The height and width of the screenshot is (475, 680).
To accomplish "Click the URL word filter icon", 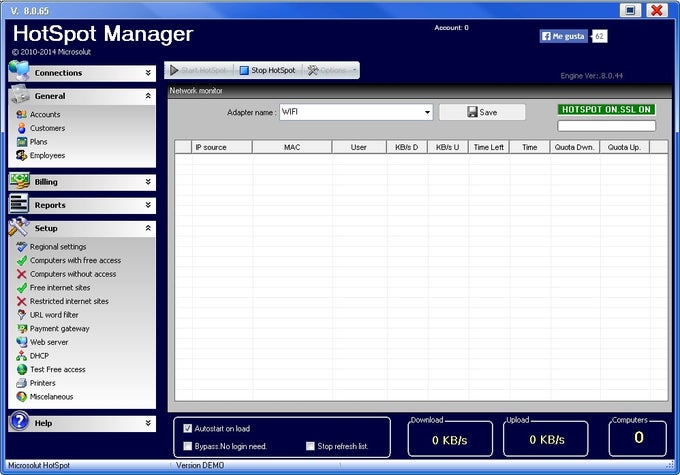I will click(22, 315).
